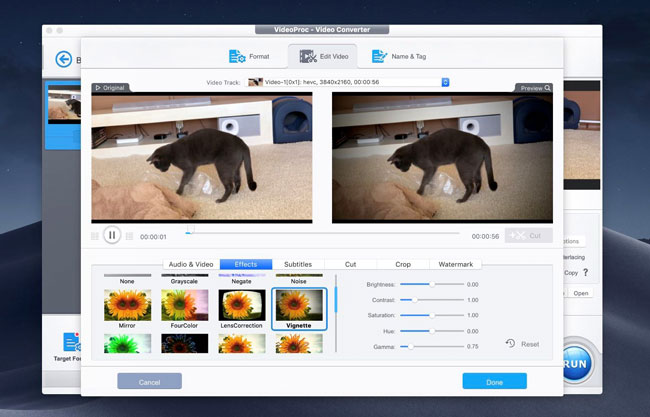Screen dimensions: 650x417
Task: Open the Watermark tab
Action: click(x=456, y=264)
